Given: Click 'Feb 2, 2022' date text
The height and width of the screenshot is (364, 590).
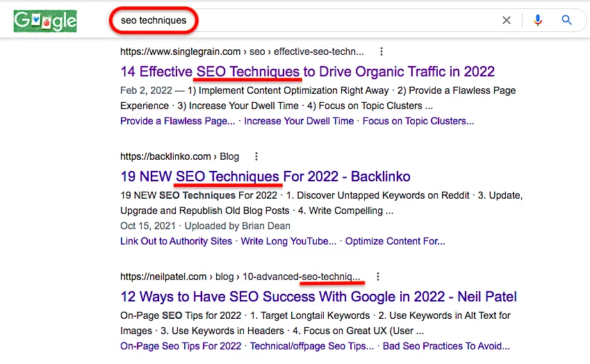Looking at the screenshot, I should click(x=147, y=90).
